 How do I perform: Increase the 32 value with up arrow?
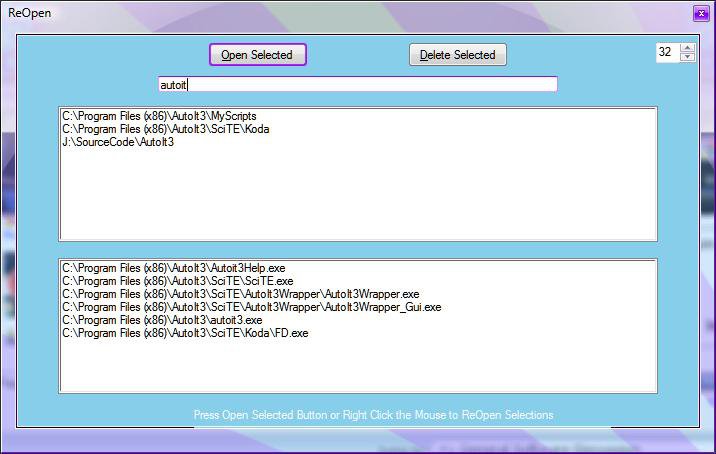[687, 48]
